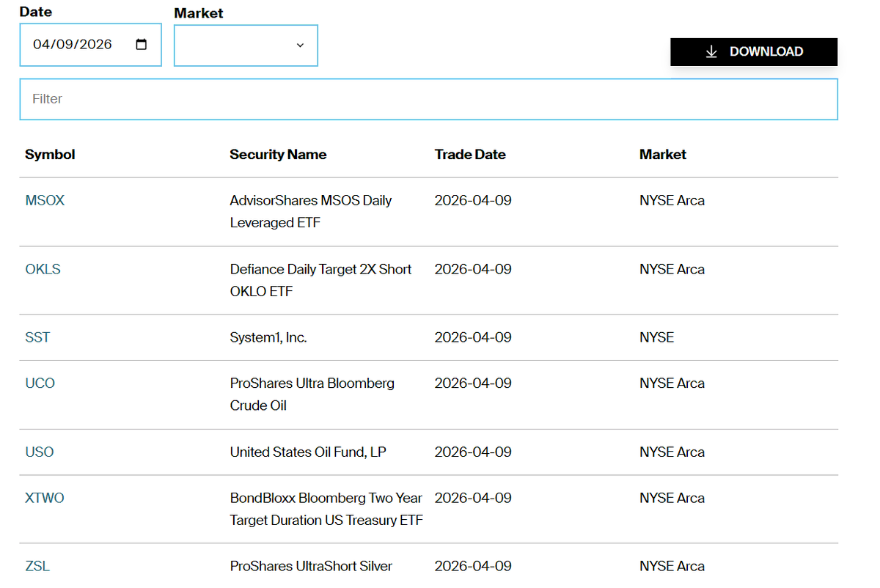Click the Trade Date column header
Viewport: 880px width, 588px height.
coord(470,154)
